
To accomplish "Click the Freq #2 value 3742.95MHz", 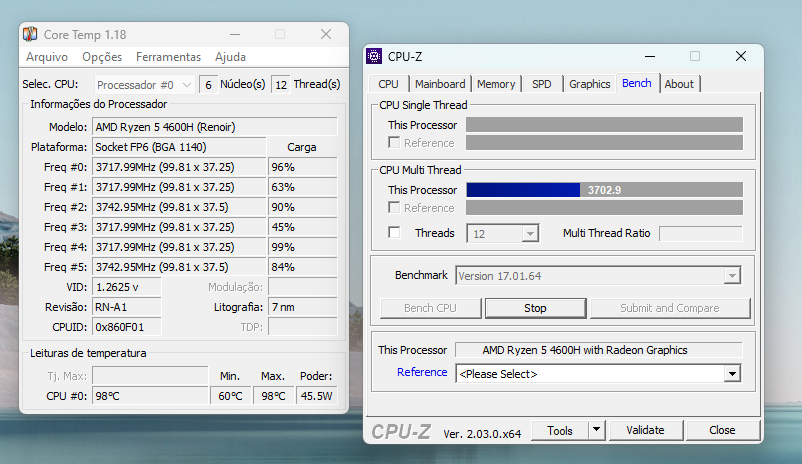I will [179, 207].
